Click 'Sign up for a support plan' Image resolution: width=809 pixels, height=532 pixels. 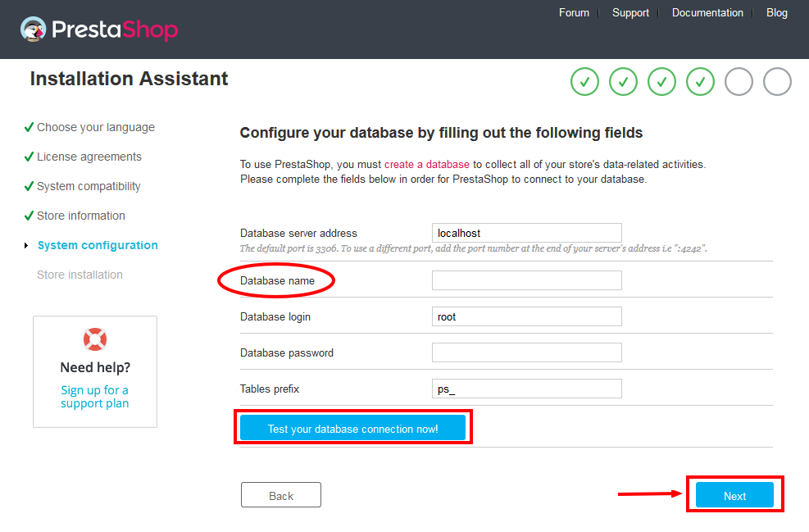click(95, 397)
